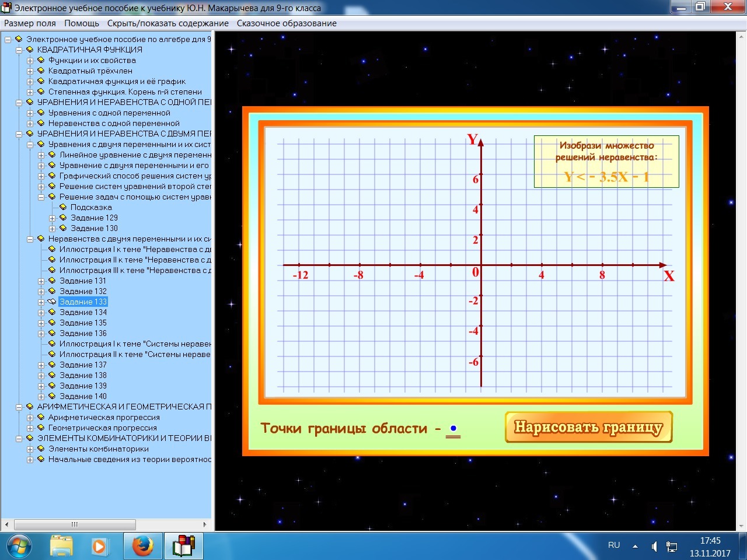Click the Нарисовать границу button
The width and height of the screenshot is (747, 560).
click(x=588, y=427)
